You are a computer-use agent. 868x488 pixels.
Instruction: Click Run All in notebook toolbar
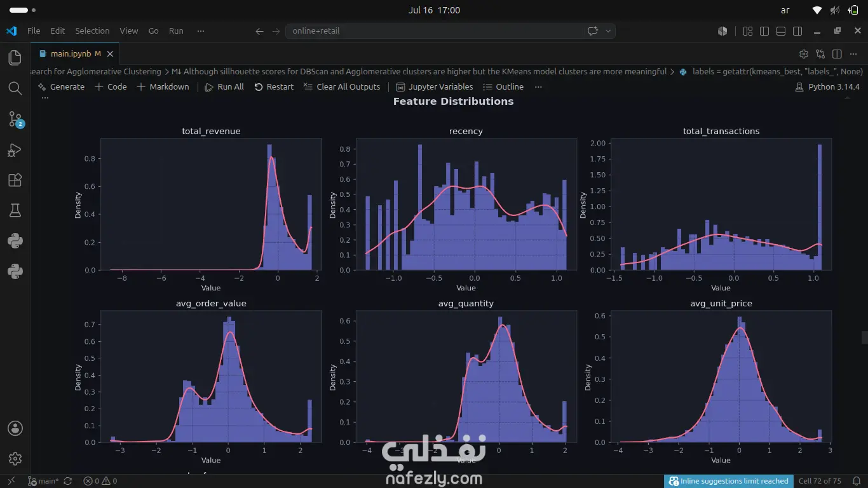pos(224,87)
